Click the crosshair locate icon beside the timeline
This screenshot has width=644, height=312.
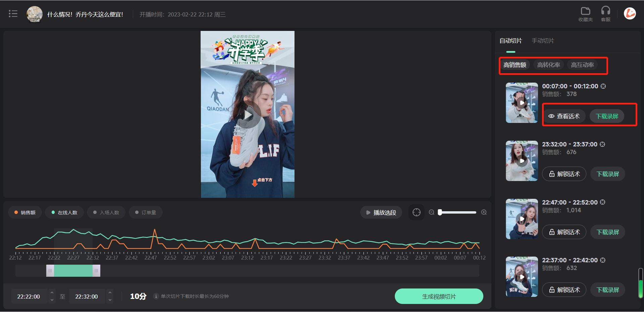coord(416,212)
